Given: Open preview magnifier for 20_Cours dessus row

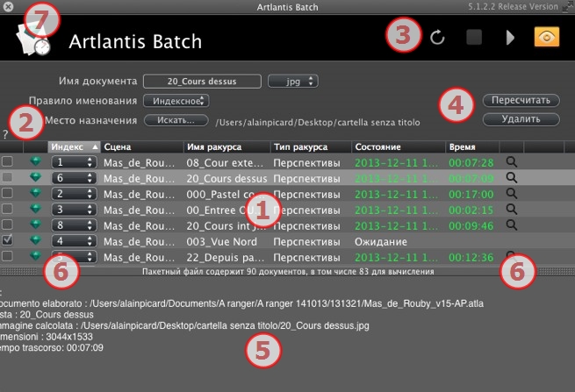Looking at the screenshot, I should 512,178.
